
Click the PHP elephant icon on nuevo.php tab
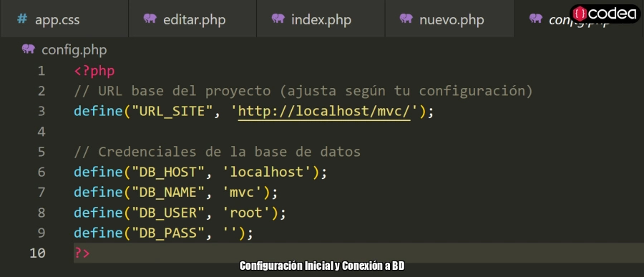click(x=406, y=19)
